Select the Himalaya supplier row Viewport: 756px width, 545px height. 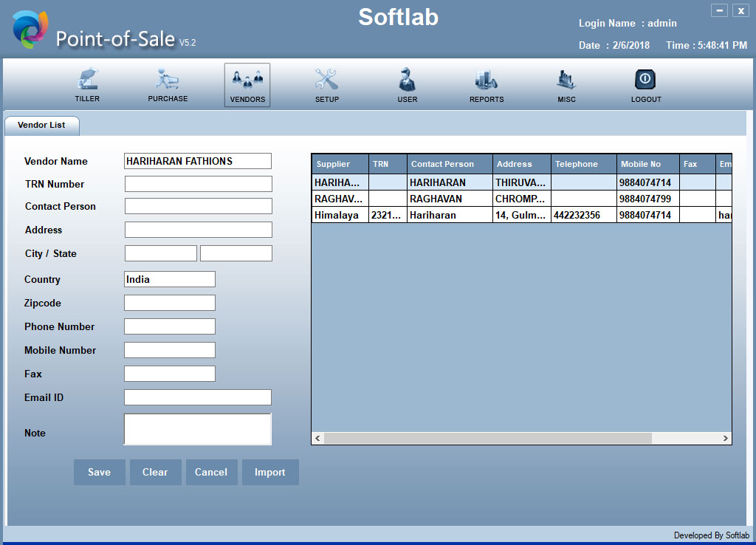point(340,215)
